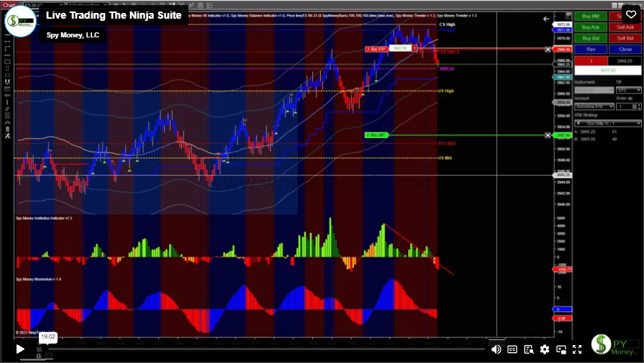Viewport: 644px width, 363px height.
Task: Enter fullscreen mode on the video player
Action: 576,349
